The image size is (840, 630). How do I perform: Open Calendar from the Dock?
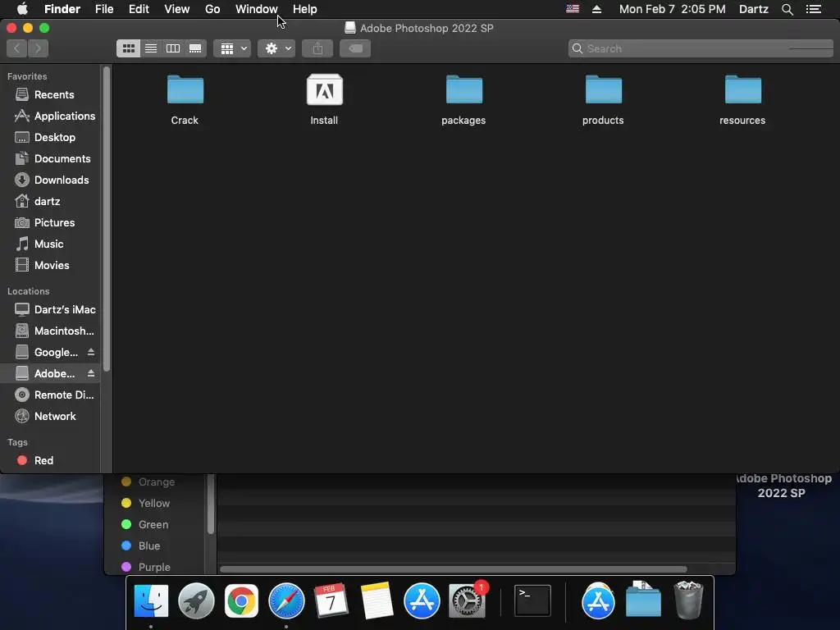click(x=331, y=600)
